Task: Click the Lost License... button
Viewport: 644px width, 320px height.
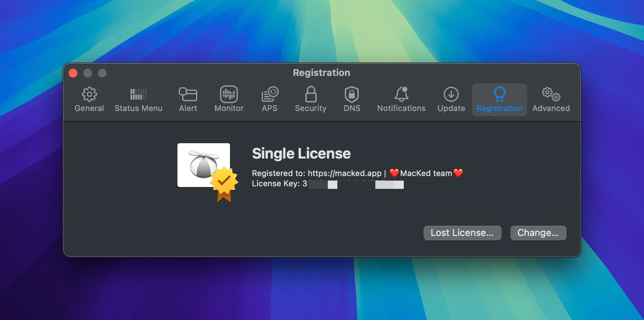Action: (x=462, y=233)
